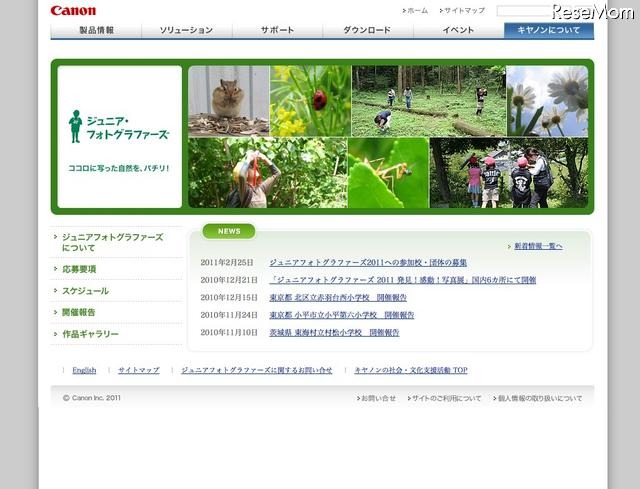Open ジュニアフォトグラファーズに関するお問い合せ link
The height and width of the screenshot is (489, 640).
[x=257, y=370]
